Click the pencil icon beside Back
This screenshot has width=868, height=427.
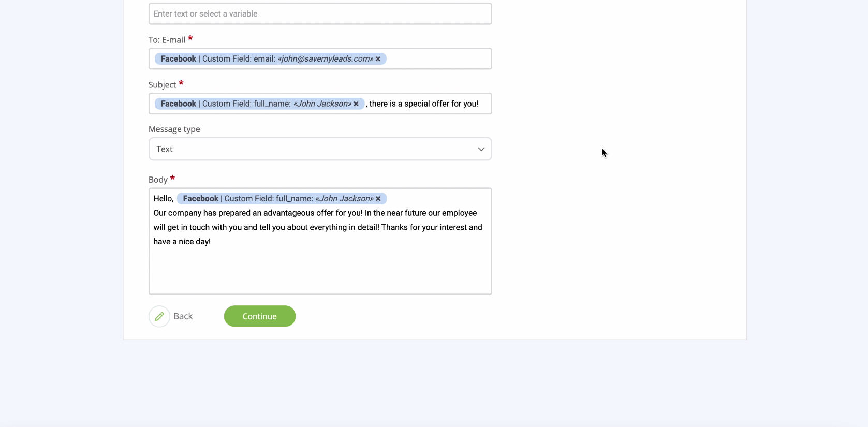tap(159, 316)
